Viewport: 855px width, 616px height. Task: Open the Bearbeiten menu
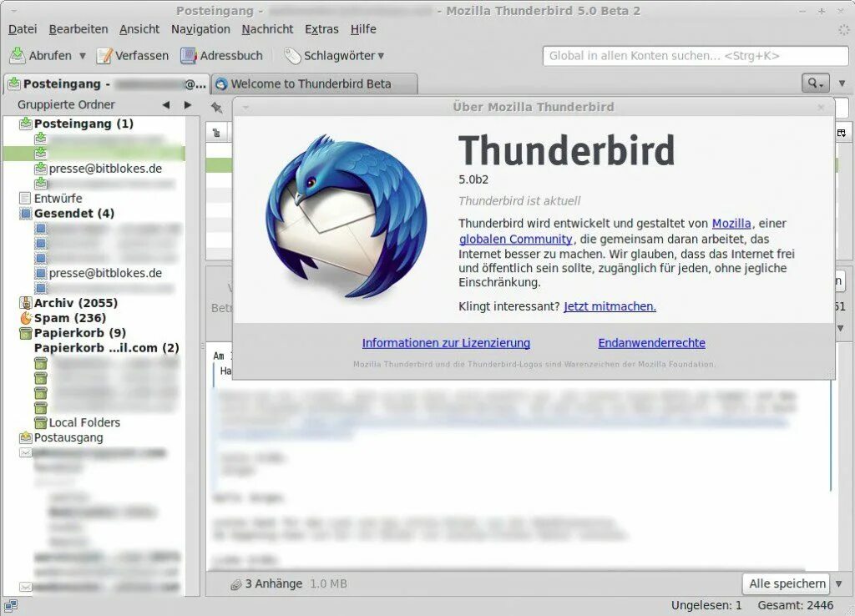tap(78, 29)
